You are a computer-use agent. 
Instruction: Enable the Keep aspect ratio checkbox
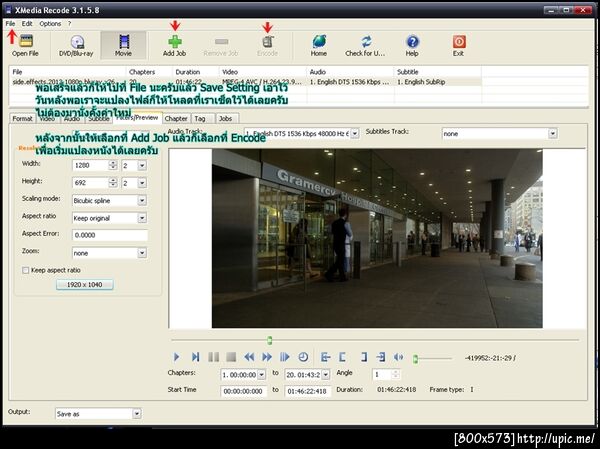[x=26, y=270]
